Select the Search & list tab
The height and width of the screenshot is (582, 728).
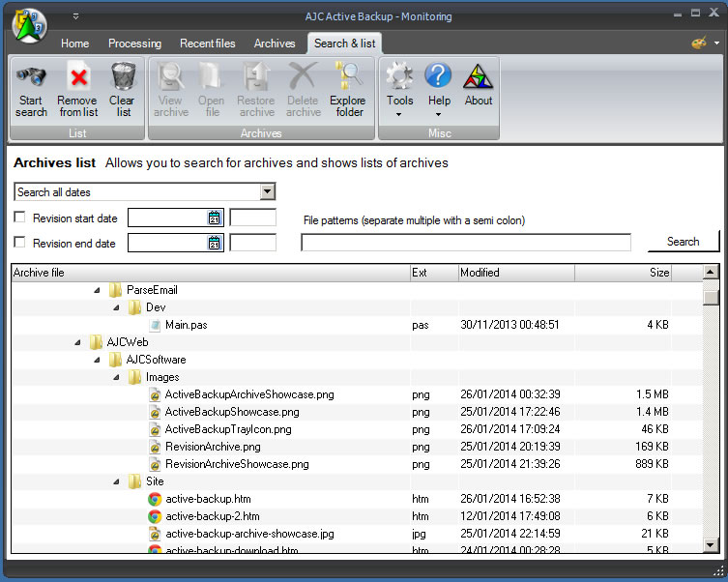344,44
